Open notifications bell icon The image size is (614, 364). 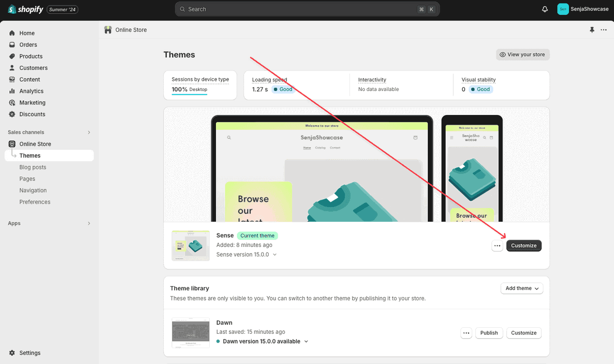click(545, 9)
